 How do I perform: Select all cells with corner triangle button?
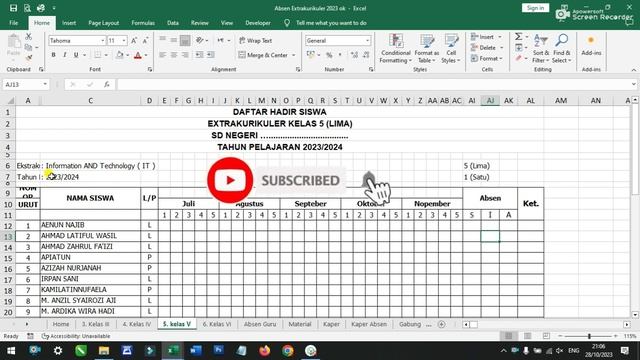click(x=9, y=100)
